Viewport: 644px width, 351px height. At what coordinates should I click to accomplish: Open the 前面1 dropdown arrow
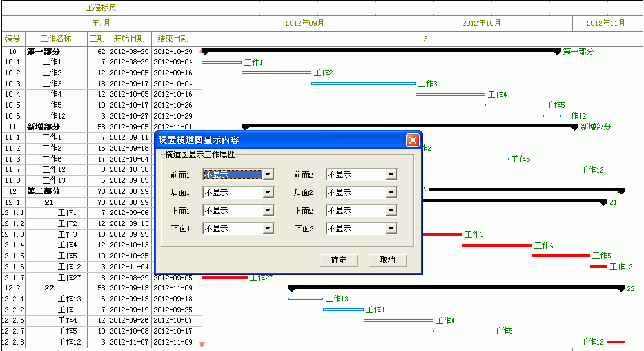pyautogui.click(x=268, y=175)
